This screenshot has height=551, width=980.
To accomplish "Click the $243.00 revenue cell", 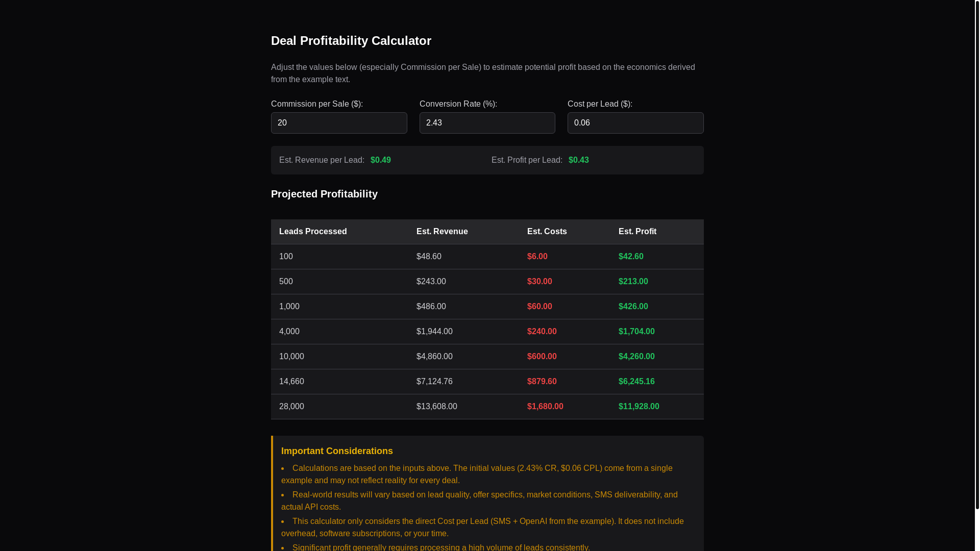I will tap(463, 282).
